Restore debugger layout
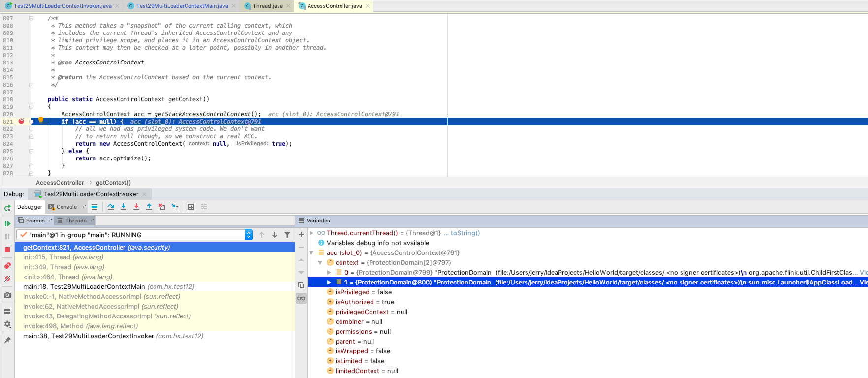The height and width of the screenshot is (378, 868). tap(7, 311)
